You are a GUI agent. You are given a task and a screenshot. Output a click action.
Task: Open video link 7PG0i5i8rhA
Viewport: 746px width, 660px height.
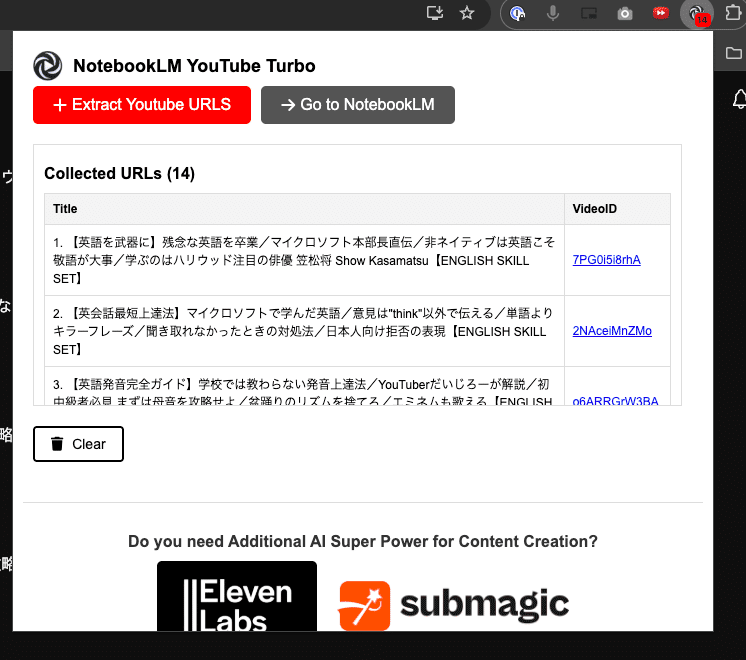point(606,260)
